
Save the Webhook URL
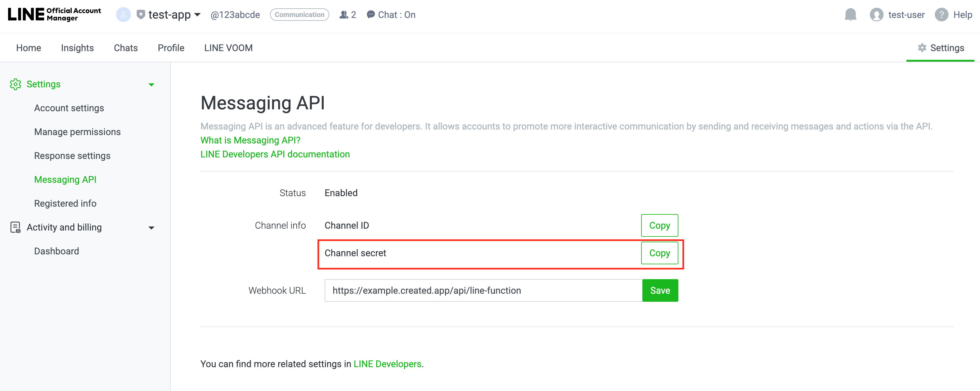pos(660,290)
